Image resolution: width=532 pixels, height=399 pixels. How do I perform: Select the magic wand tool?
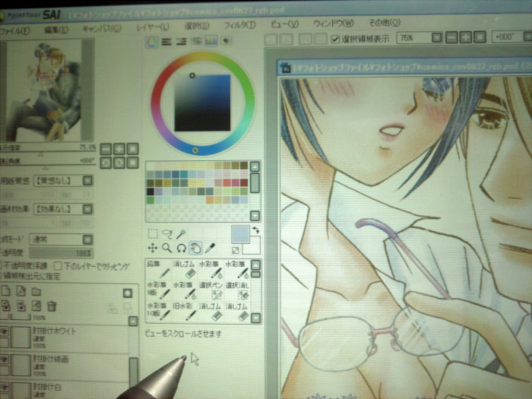[181, 234]
